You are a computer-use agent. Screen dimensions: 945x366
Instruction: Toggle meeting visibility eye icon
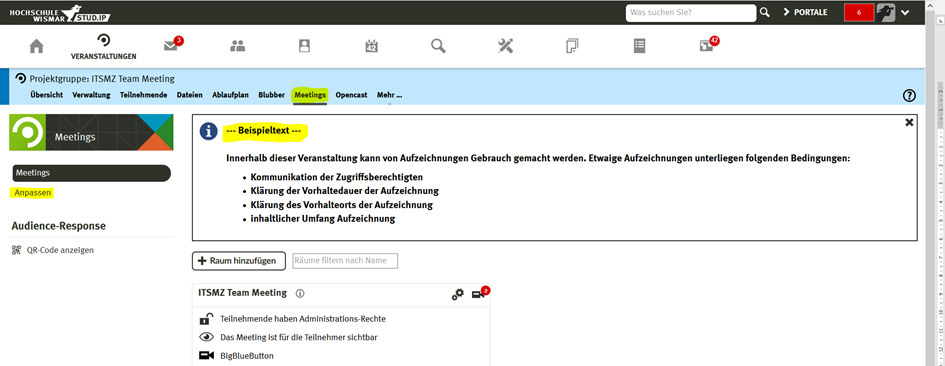point(206,337)
